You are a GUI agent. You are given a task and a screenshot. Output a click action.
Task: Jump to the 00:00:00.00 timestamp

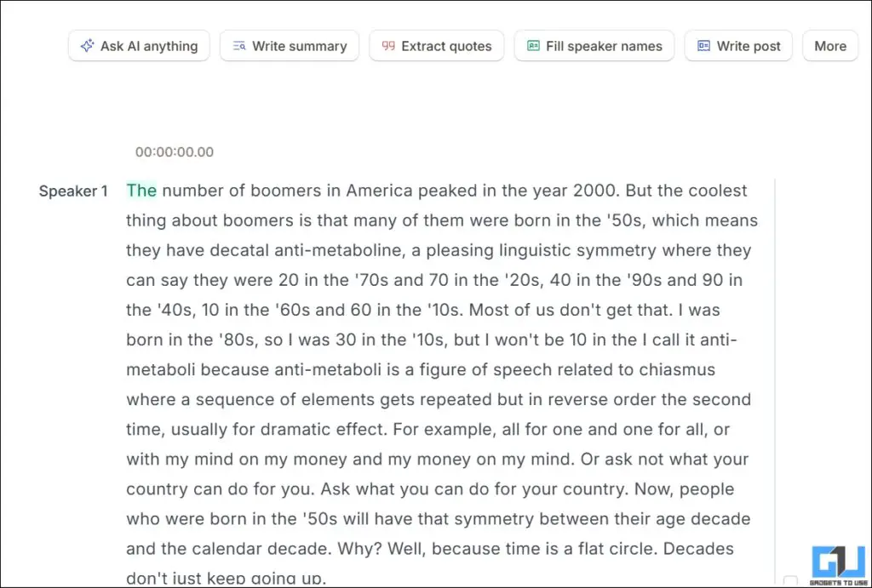pyautogui.click(x=174, y=151)
